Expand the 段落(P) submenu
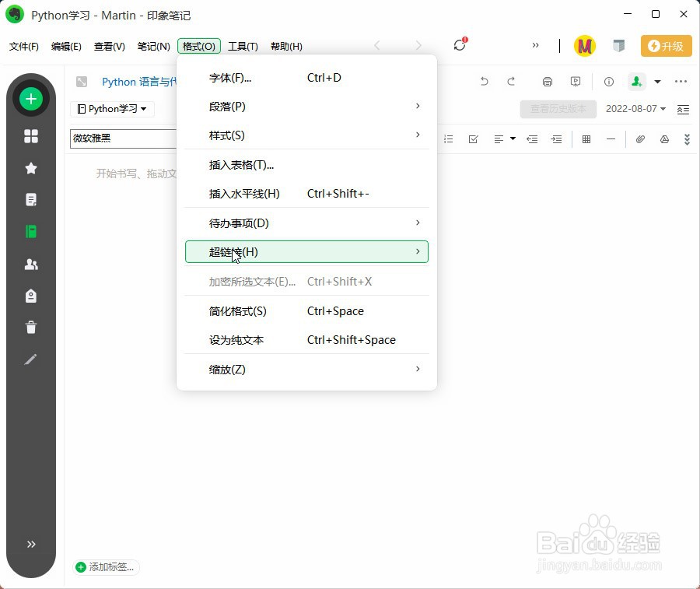This screenshot has height=589, width=700. coord(306,107)
